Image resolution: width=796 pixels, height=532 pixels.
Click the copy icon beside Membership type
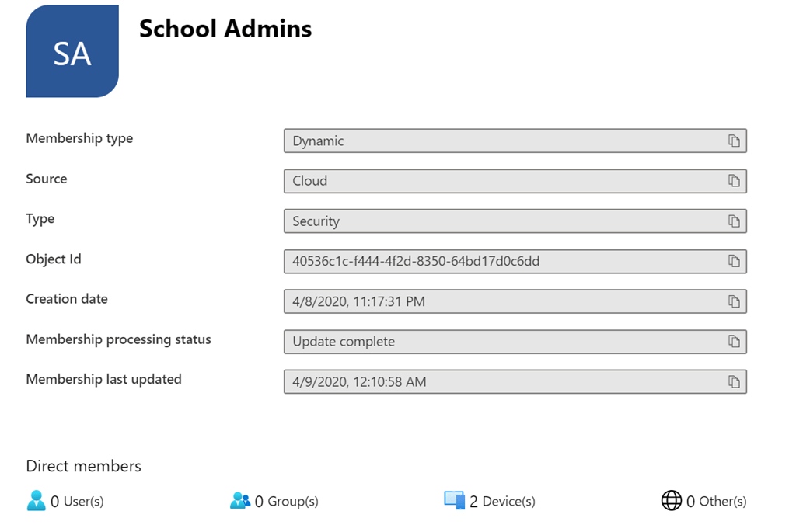pyautogui.click(x=734, y=141)
